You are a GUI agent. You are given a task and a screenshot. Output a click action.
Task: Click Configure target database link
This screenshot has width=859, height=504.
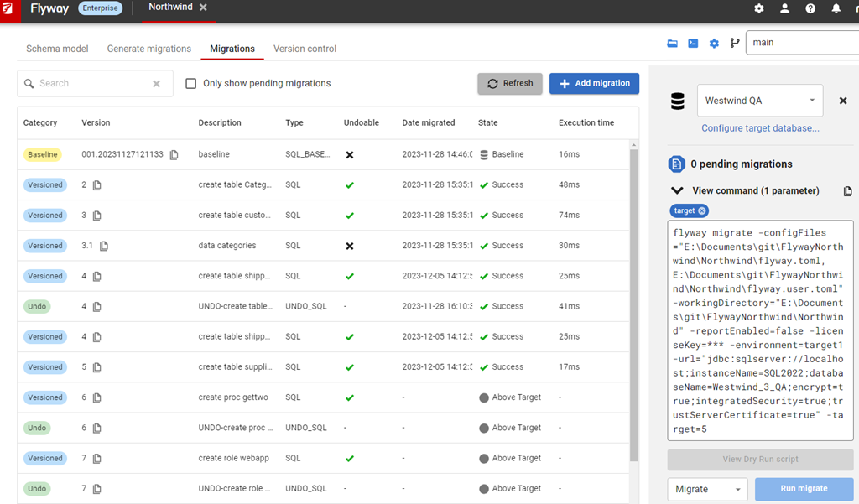(x=760, y=128)
